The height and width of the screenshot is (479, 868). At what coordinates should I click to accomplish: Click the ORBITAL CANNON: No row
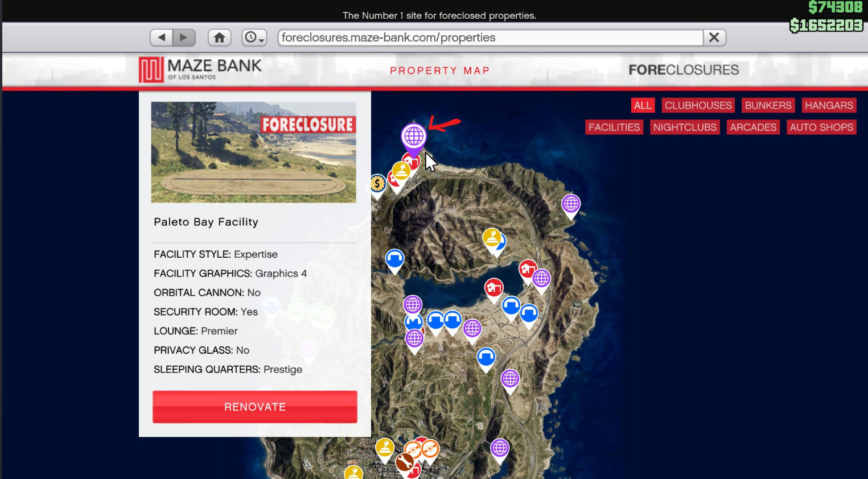tap(207, 292)
